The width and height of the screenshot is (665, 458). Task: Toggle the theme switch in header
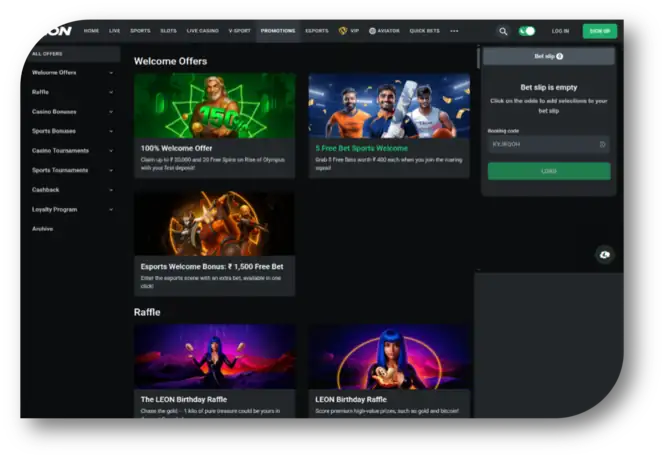[x=527, y=31]
